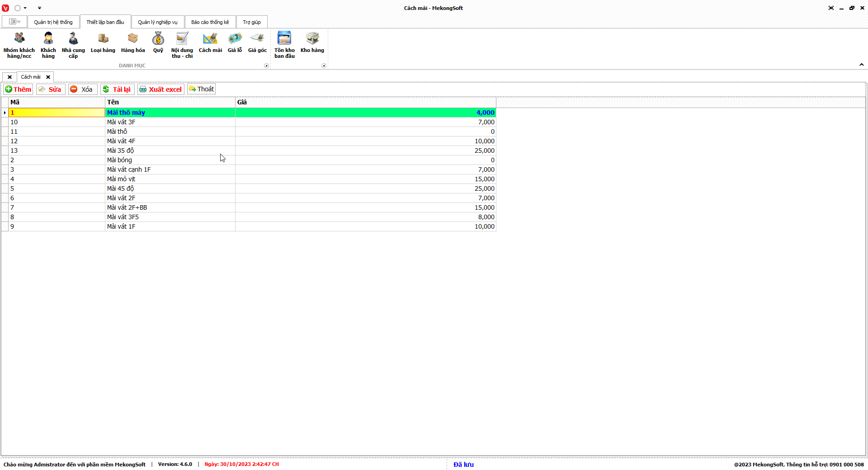Open Loại hàng category
This screenshot has width=868, height=470.
point(103,43)
